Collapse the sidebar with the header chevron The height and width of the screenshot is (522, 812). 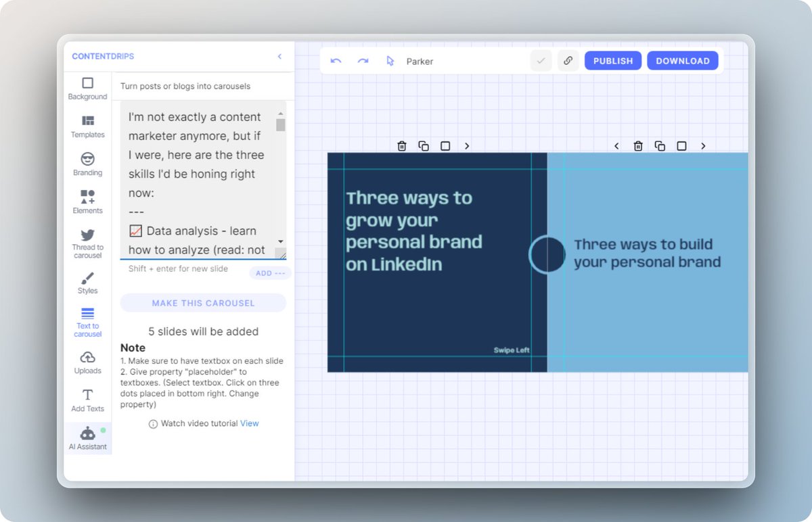(280, 57)
